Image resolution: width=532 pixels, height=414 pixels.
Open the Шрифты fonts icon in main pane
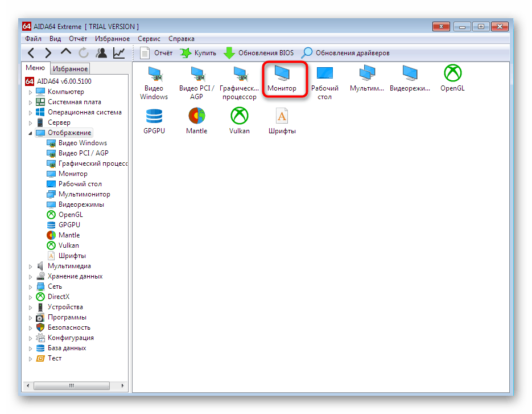tap(282, 121)
